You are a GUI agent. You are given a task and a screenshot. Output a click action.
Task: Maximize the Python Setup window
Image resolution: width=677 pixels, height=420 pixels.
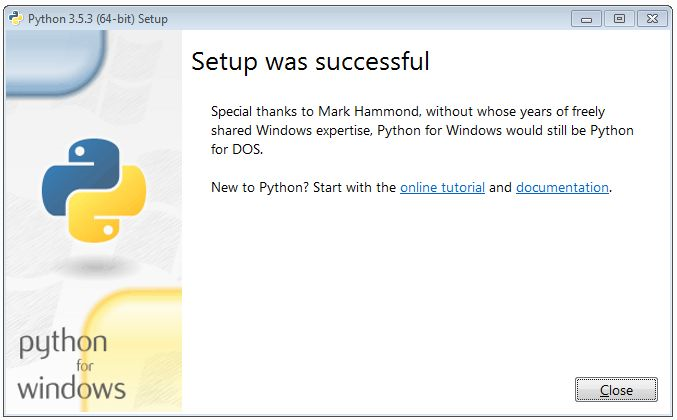pos(619,19)
